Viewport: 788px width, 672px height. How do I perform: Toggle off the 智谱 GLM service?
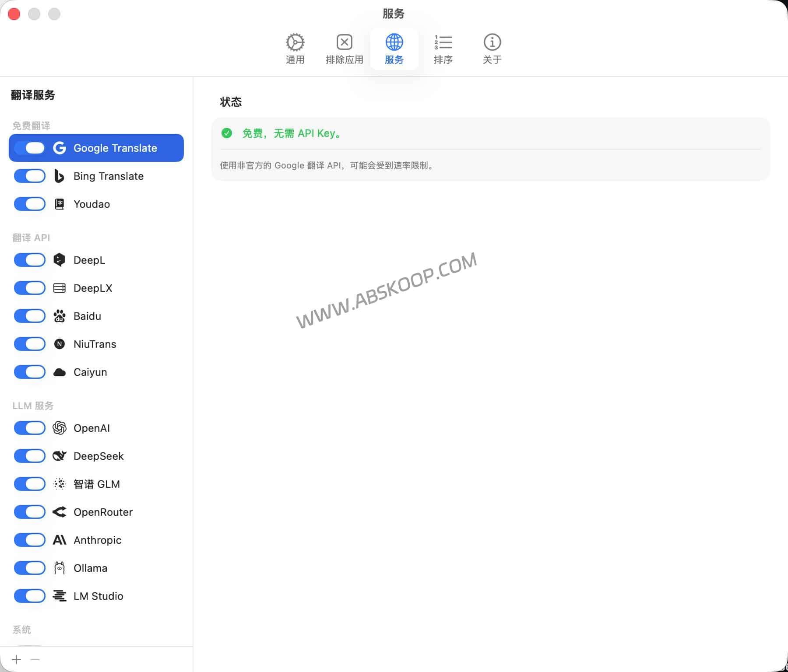[x=29, y=484]
